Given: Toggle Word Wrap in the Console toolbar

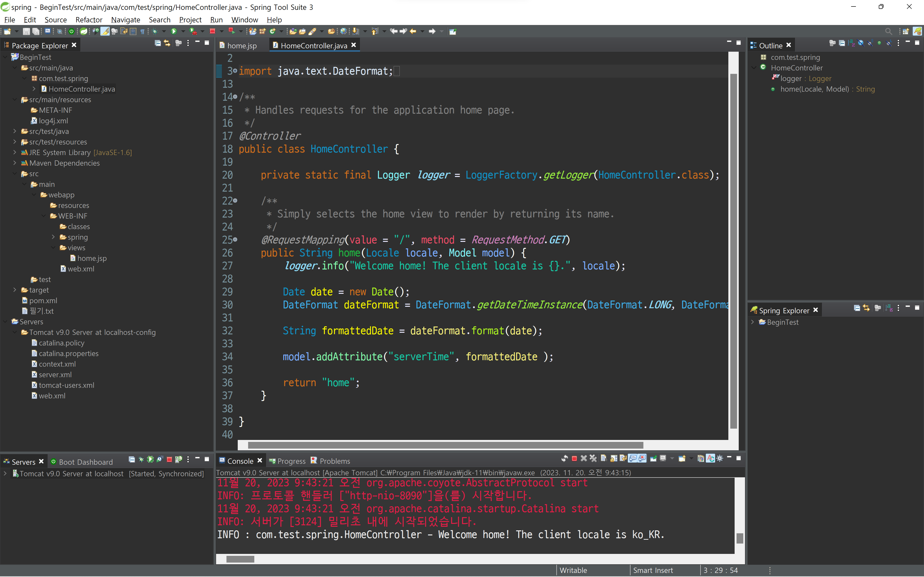Looking at the screenshot, I should [623, 458].
